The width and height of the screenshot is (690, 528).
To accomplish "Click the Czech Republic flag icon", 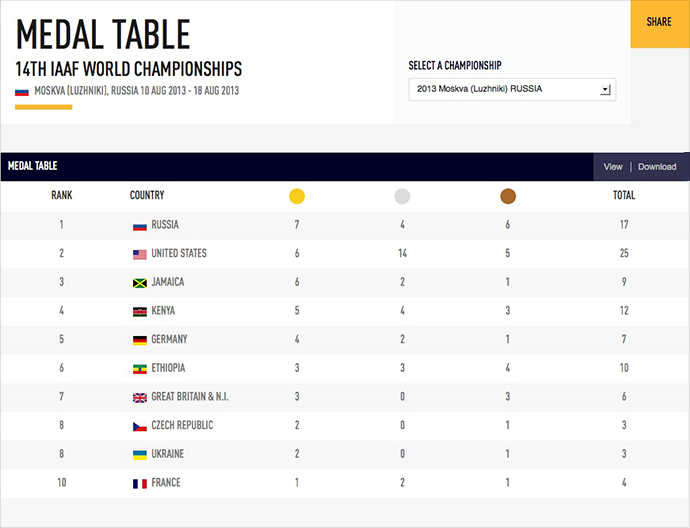I will (x=140, y=426).
